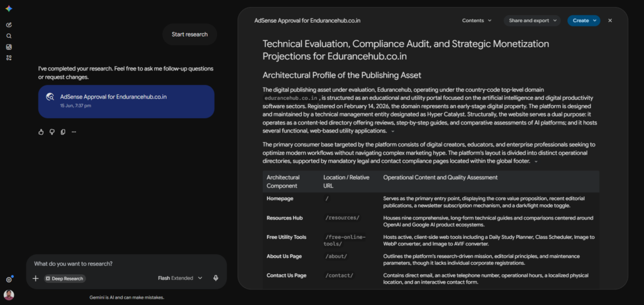Screen dimensions: 644x305
Task: Open the Share and export menu
Action: pos(532,21)
